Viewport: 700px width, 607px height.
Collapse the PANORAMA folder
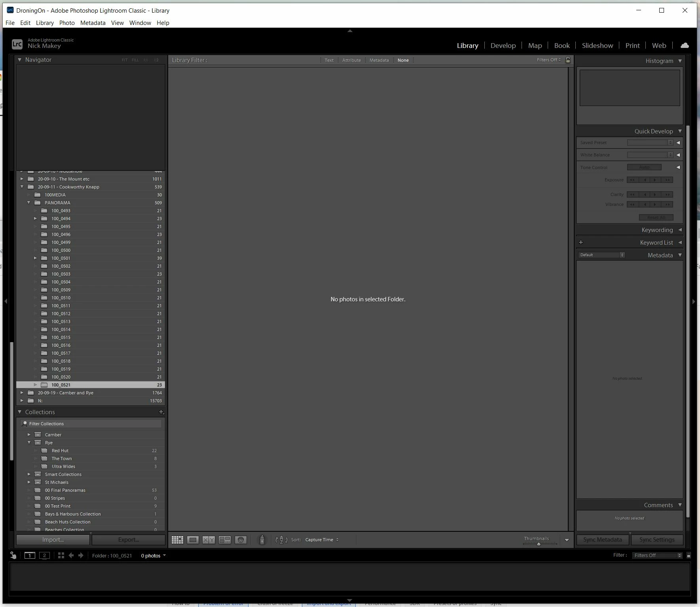point(28,203)
